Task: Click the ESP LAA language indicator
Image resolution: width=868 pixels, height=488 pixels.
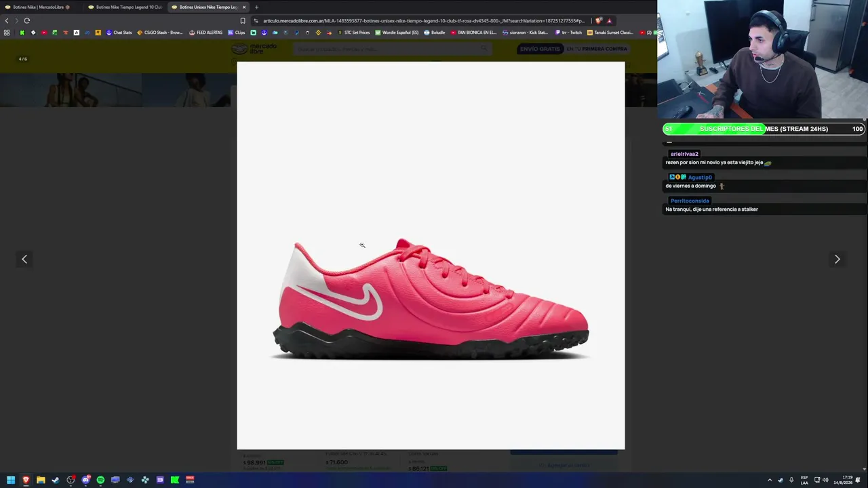Action: tap(804, 480)
